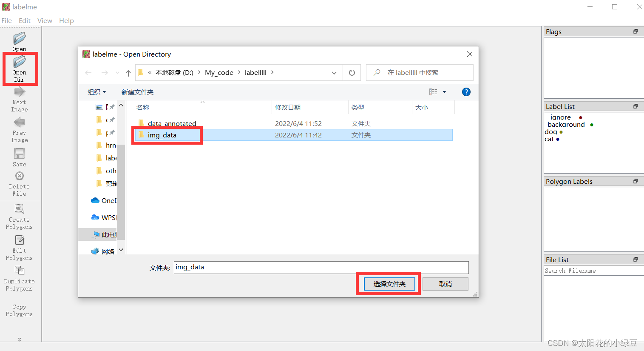The height and width of the screenshot is (351, 644).
Task: Close the Open Directory dialog
Action: 470,54
